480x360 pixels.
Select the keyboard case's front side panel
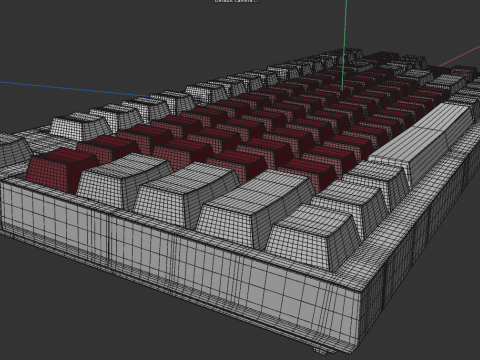[180, 263]
